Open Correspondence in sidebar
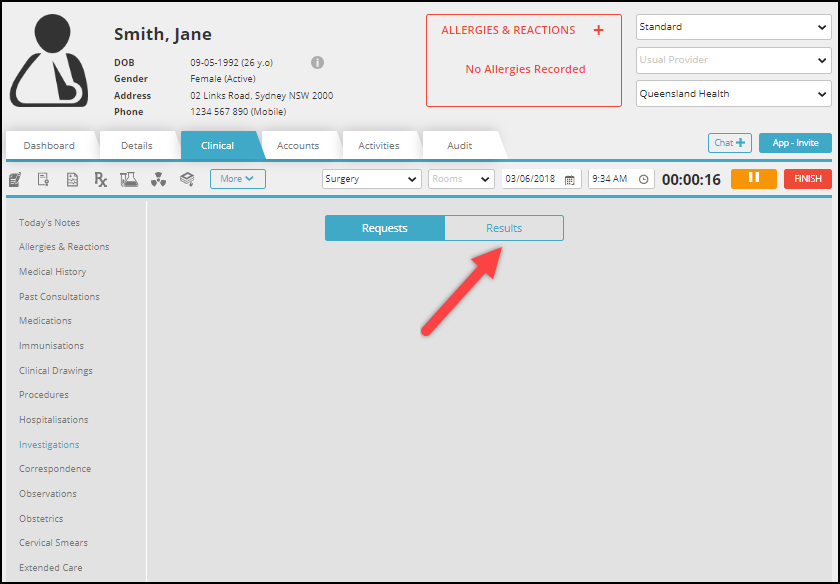Image resolution: width=840 pixels, height=584 pixels. 55,468
